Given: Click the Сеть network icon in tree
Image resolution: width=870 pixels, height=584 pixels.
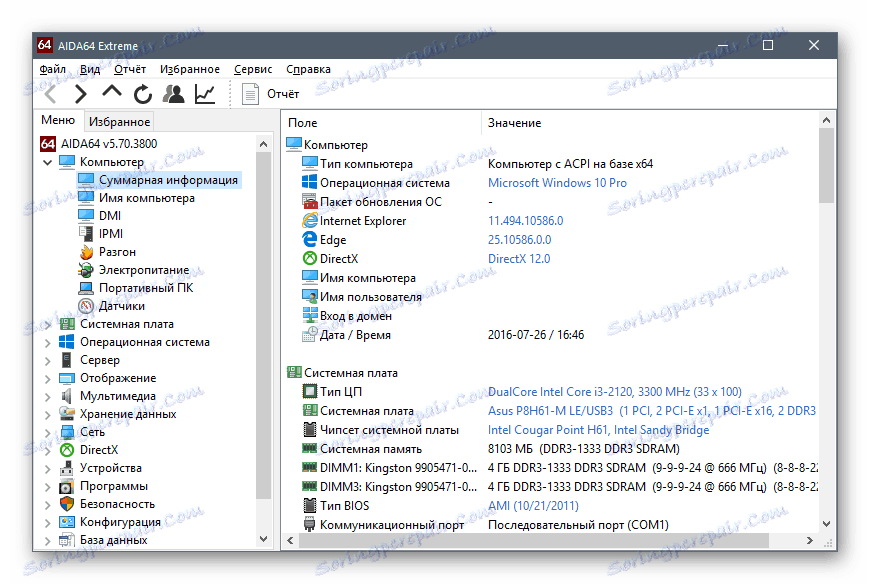Looking at the screenshot, I should click(67, 432).
